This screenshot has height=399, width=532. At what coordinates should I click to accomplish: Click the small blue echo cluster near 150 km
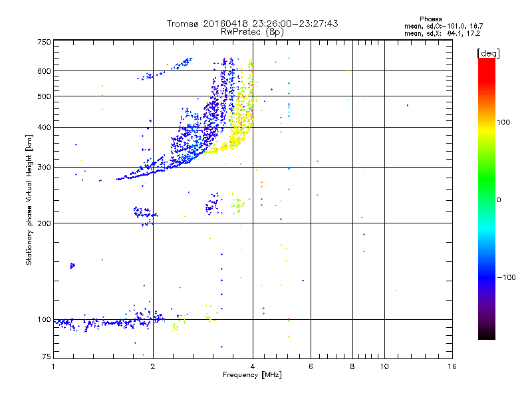click(x=72, y=265)
